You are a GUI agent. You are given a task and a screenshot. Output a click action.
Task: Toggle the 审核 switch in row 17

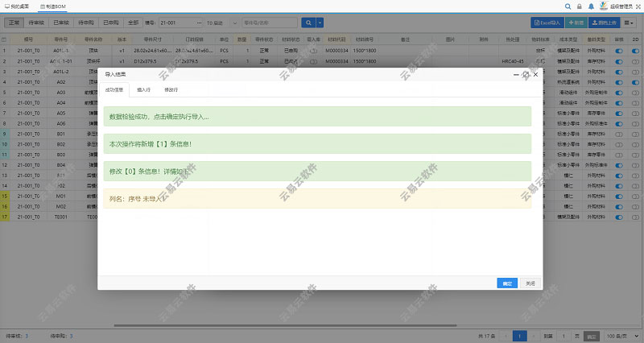coord(619,217)
